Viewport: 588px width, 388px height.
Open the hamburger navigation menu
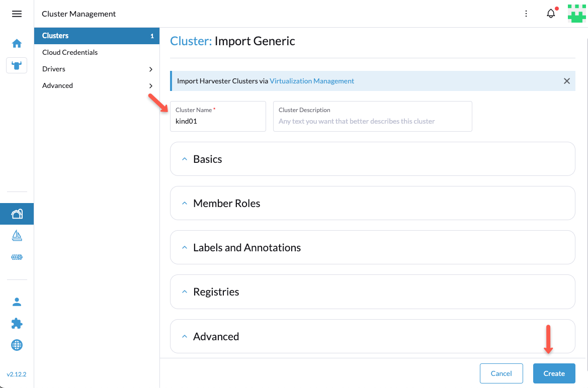coord(17,14)
